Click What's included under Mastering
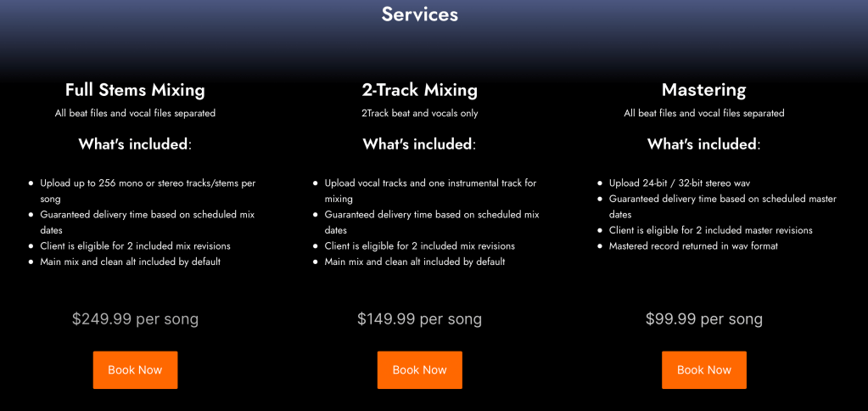Screen dimensions: 868x411 click(703, 144)
